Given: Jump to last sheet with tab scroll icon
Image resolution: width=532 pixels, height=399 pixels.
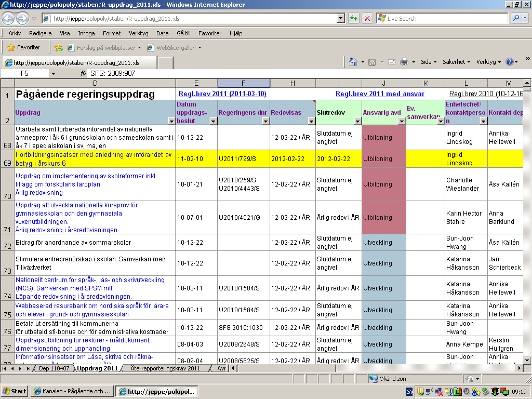Looking at the screenshot, I should (x=29, y=368).
